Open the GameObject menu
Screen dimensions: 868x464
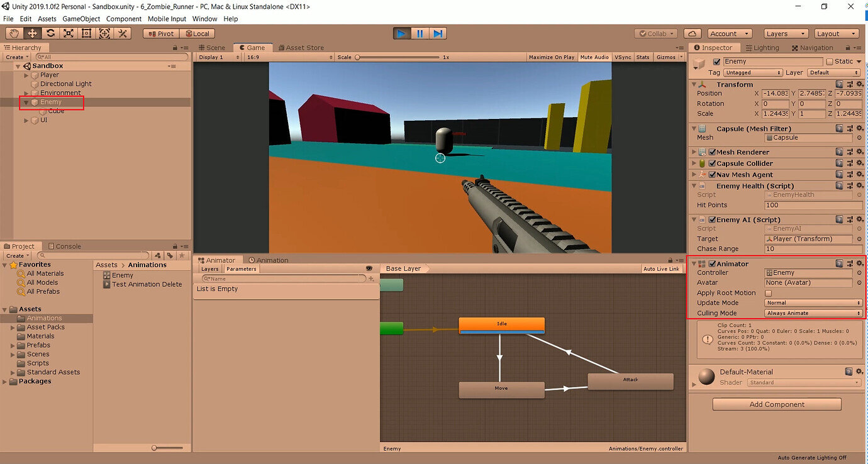pyautogui.click(x=82, y=18)
